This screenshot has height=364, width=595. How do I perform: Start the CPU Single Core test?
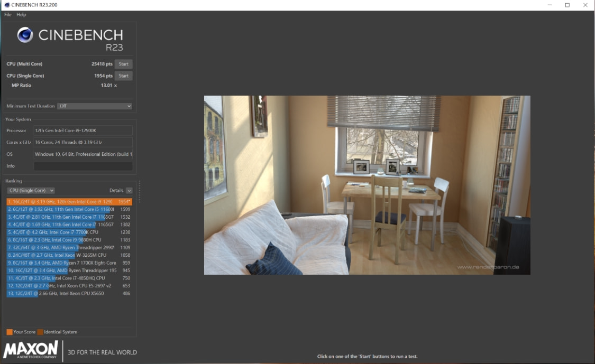click(123, 76)
